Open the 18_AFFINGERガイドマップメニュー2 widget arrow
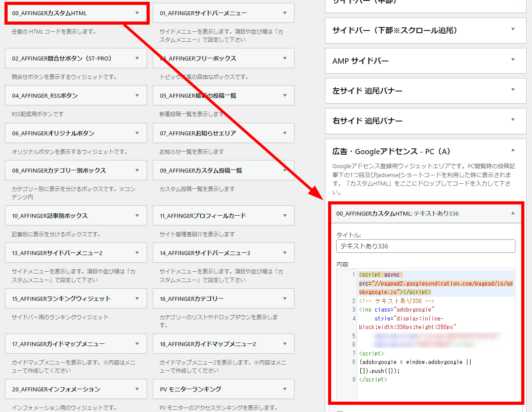 coord(285,344)
